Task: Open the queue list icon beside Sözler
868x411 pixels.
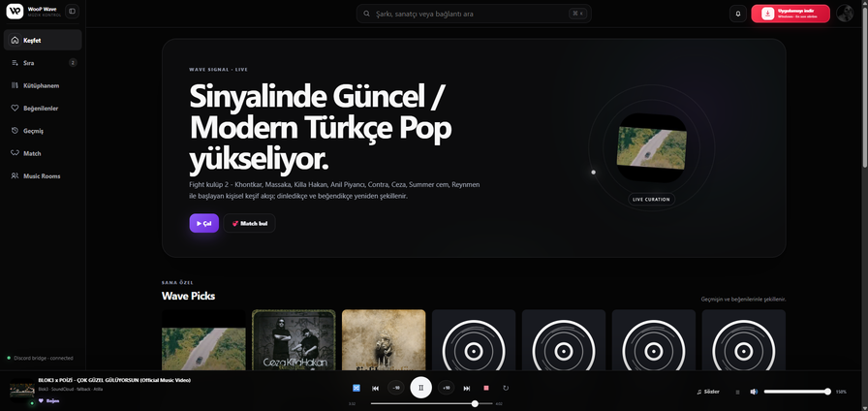Action: 737,393
